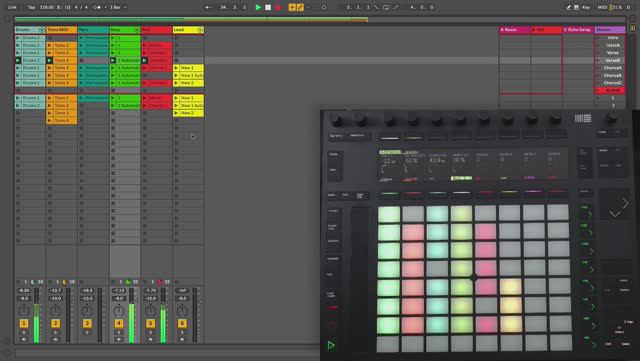The image size is (640, 361).
Task: Toggle the Follow arrow in transport
Action: (208, 7)
